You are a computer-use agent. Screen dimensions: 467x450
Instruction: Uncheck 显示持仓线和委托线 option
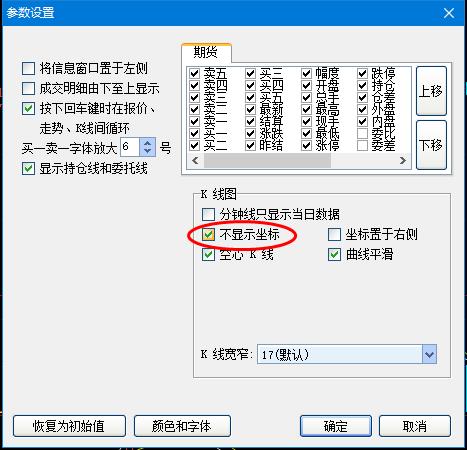(28, 168)
